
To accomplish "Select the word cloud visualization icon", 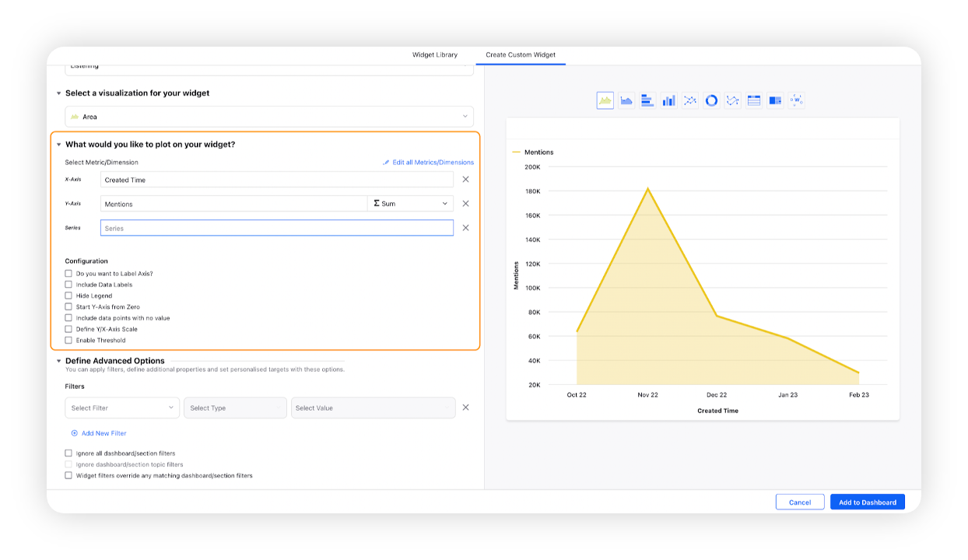I will point(796,100).
